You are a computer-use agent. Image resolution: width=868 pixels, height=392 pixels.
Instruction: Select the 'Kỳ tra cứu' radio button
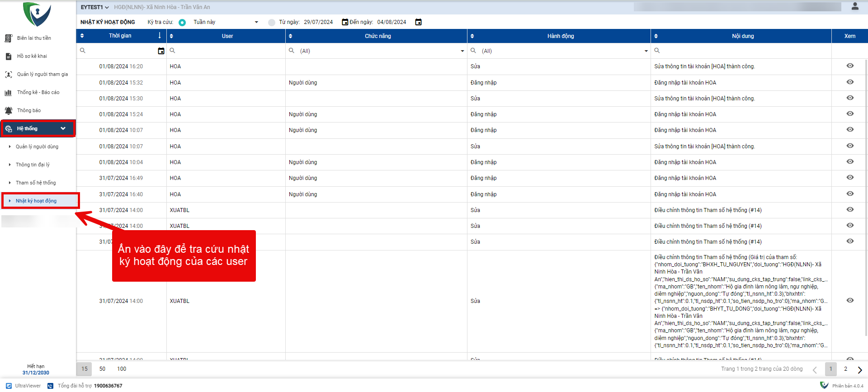click(182, 23)
